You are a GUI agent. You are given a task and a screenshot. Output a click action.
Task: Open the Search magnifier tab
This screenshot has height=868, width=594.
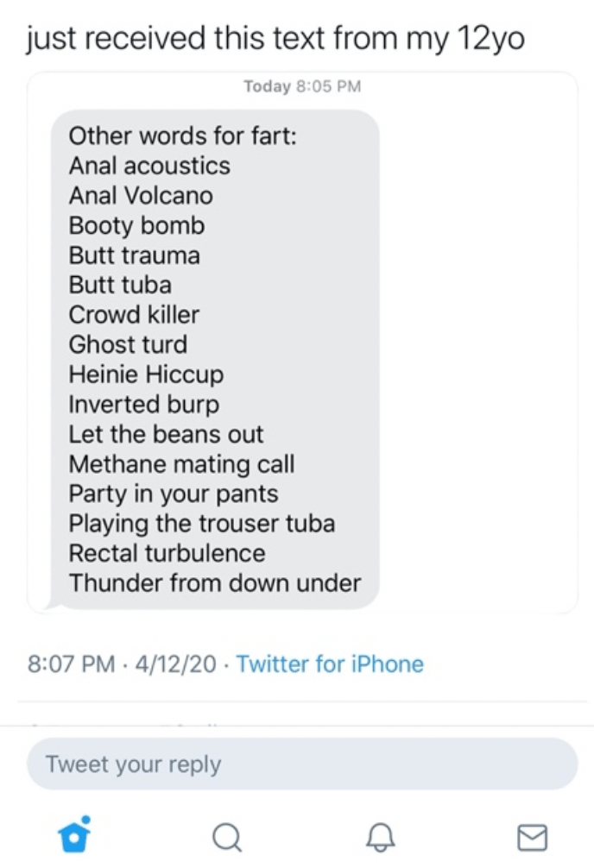226,835
